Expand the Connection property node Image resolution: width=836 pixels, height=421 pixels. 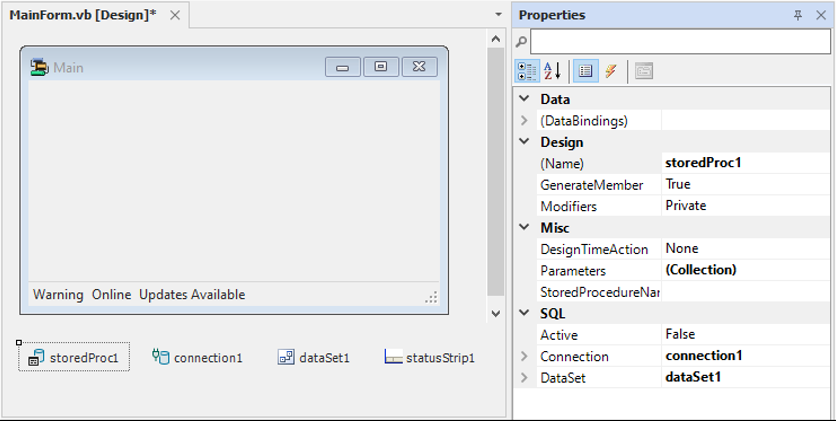(525, 356)
